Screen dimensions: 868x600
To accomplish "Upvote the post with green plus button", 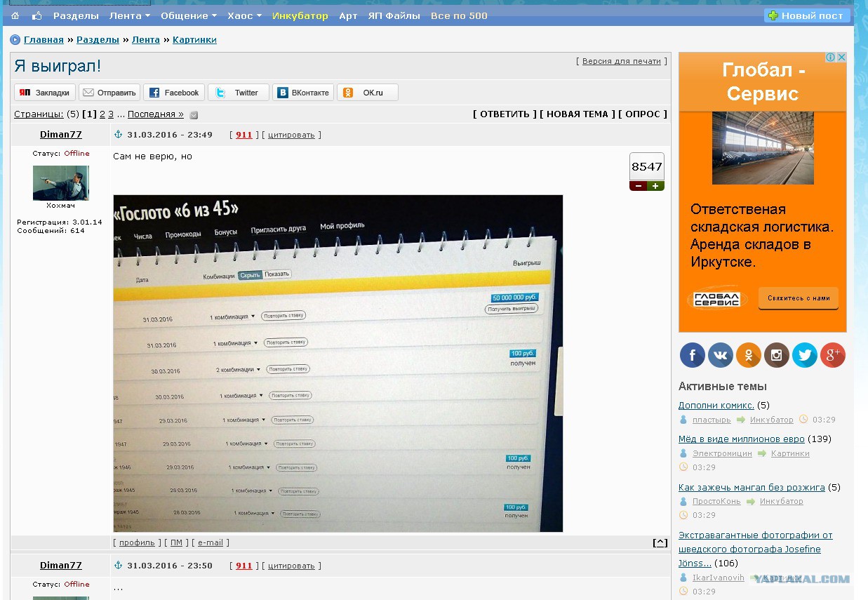I will coord(655,186).
